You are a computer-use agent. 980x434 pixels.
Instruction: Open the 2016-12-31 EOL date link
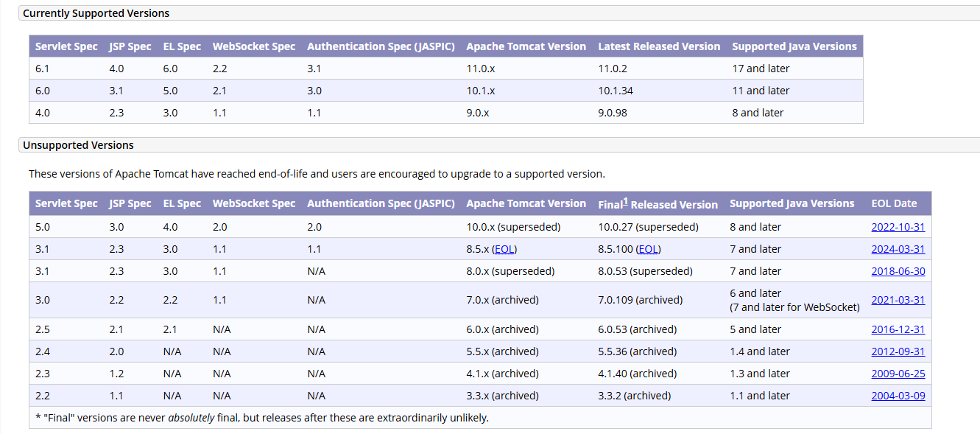pos(898,329)
